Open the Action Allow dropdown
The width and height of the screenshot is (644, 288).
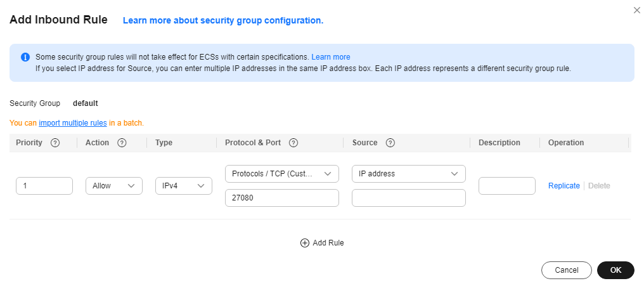click(114, 186)
